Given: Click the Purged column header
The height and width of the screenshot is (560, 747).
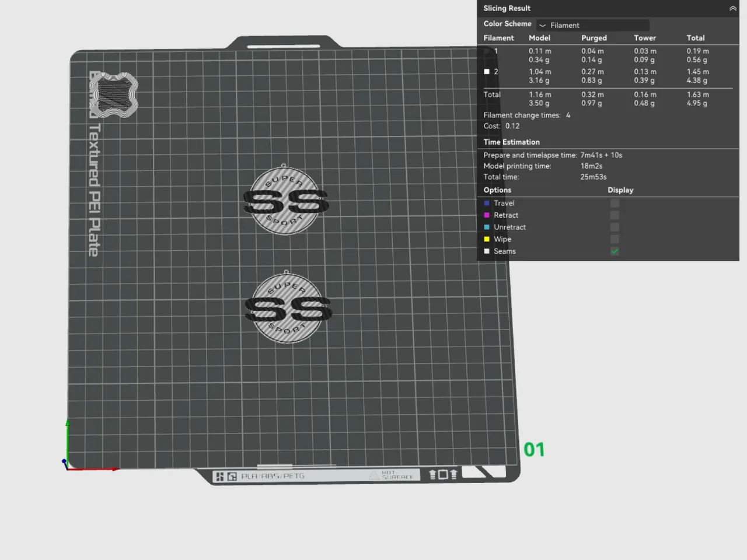Looking at the screenshot, I should point(594,38).
